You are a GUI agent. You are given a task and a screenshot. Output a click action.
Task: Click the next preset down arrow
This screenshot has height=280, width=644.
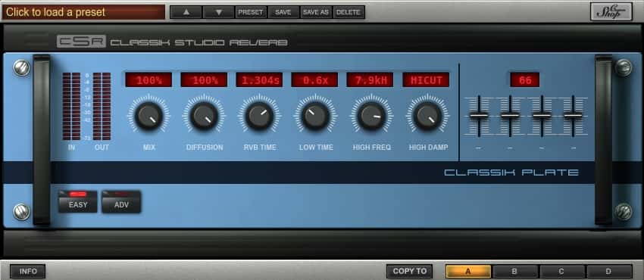point(218,12)
